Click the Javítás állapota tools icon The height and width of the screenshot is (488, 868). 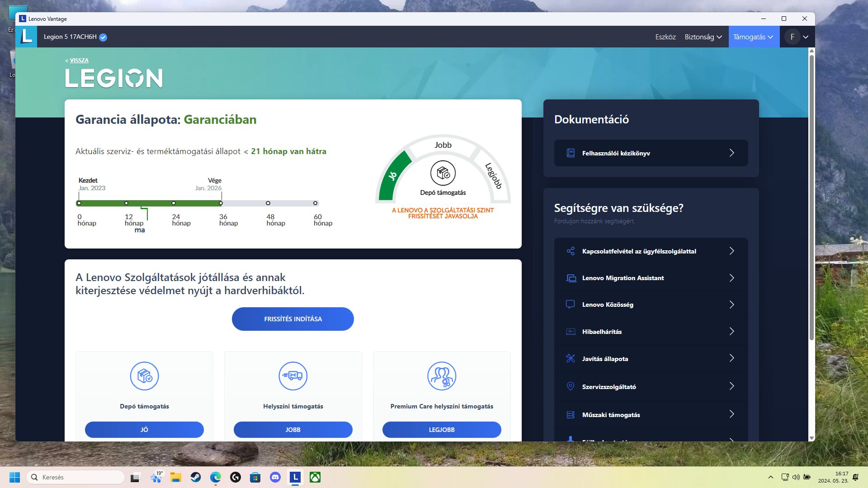click(571, 358)
